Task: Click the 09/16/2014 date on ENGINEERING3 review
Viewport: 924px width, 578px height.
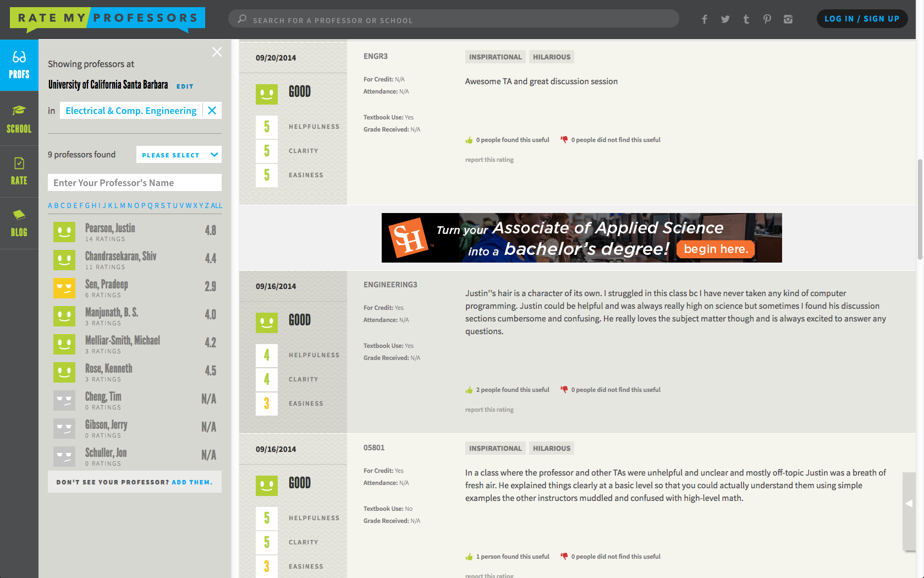Action: coord(276,286)
